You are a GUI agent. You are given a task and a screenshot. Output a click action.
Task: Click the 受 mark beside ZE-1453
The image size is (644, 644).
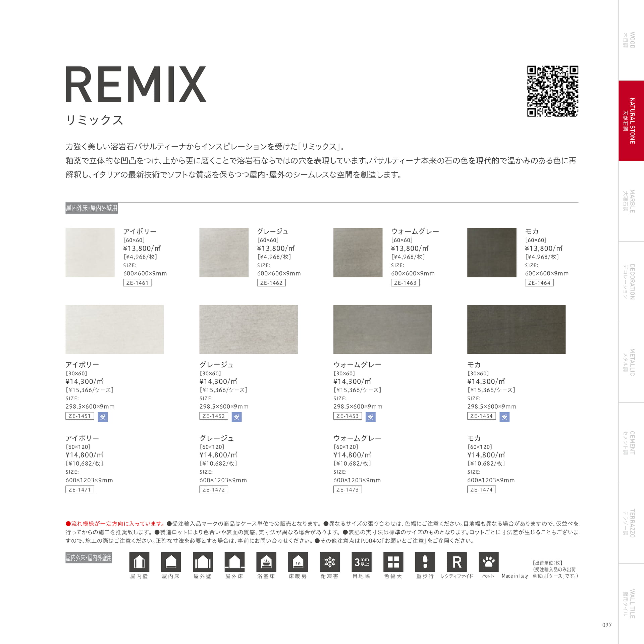click(x=371, y=417)
